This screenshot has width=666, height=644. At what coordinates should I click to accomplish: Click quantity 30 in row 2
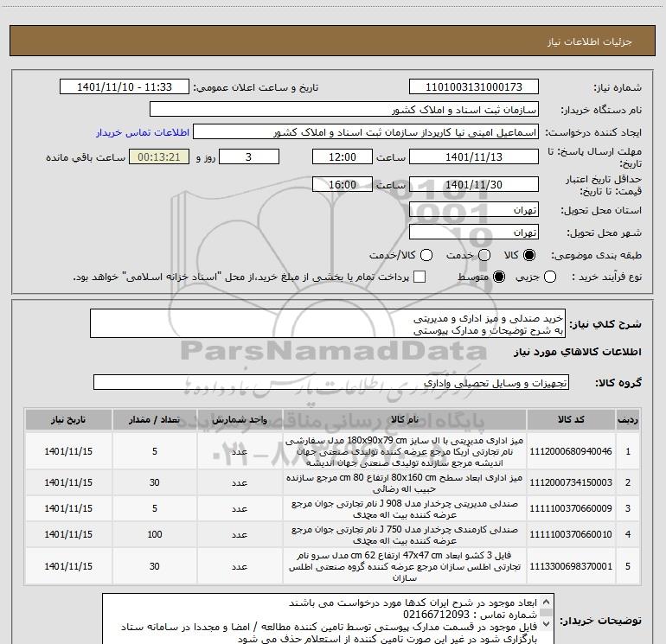click(155, 482)
